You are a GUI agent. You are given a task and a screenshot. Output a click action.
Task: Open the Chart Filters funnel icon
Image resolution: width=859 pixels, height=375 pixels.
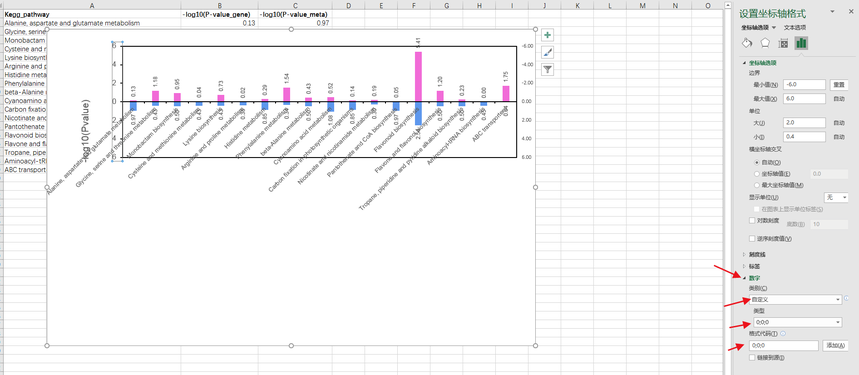tap(547, 69)
